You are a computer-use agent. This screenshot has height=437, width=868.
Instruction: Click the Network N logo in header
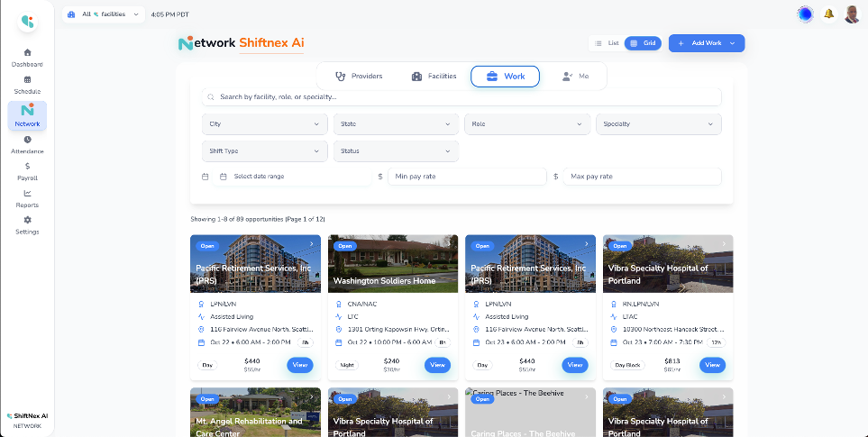point(186,43)
